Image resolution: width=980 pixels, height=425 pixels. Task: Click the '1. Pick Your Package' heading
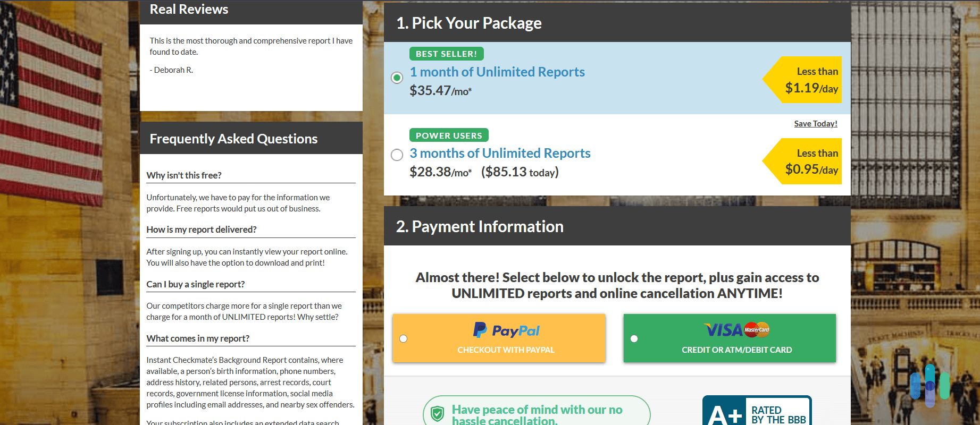point(469,23)
